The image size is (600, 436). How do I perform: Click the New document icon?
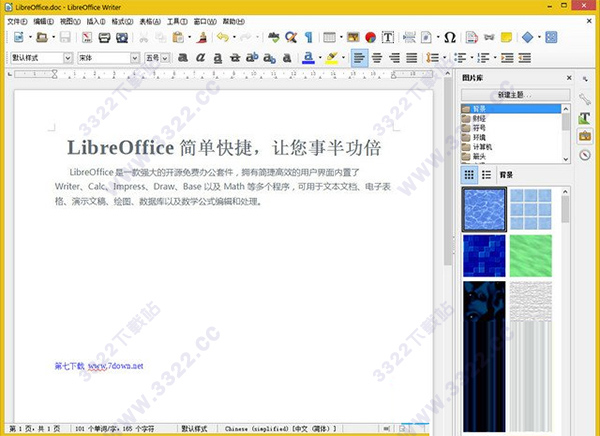[18, 37]
